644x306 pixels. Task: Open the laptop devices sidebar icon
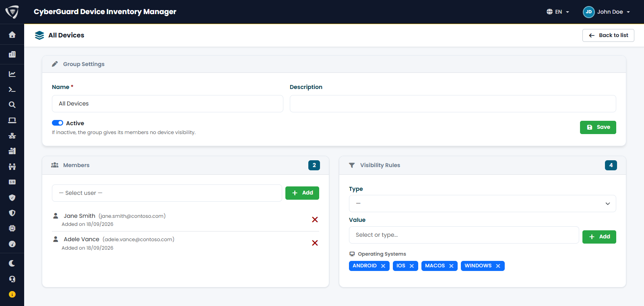pos(12,120)
